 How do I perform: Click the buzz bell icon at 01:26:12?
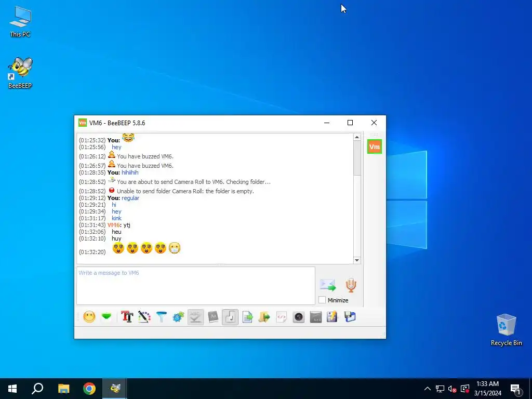click(112, 155)
